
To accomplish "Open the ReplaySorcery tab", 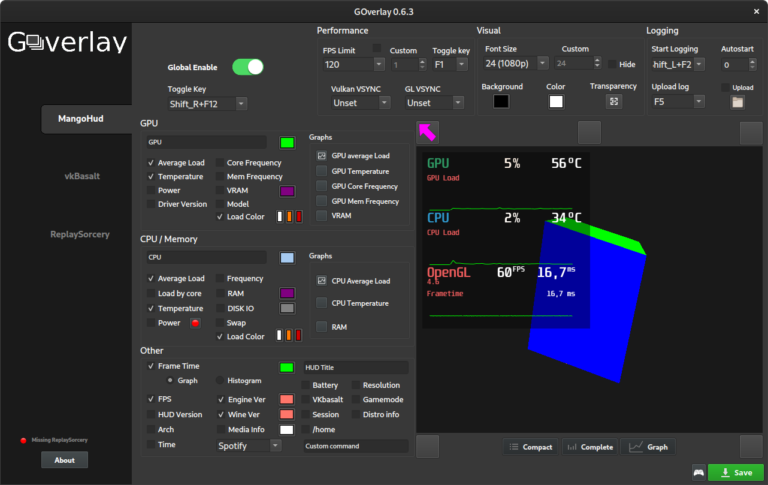I will pyautogui.click(x=80, y=234).
